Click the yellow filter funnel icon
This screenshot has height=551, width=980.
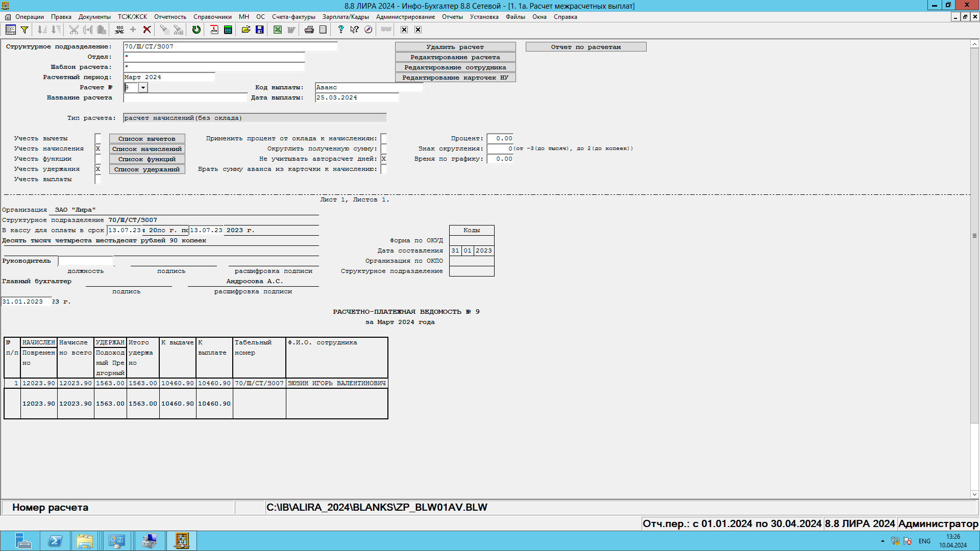click(24, 30)
